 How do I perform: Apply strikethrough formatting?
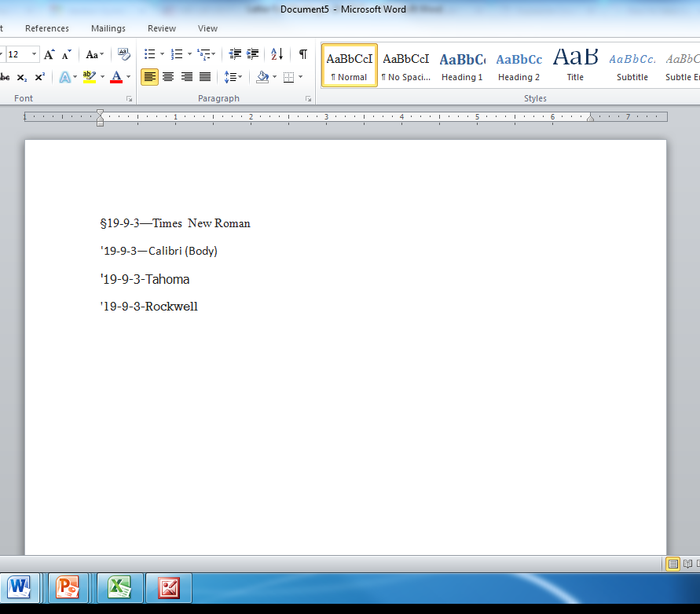click(x=5, y=77)
